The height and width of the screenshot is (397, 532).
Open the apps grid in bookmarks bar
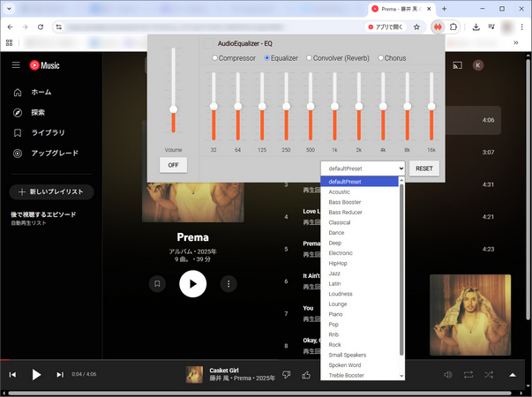pyautogui.click(x=9, y=42)
